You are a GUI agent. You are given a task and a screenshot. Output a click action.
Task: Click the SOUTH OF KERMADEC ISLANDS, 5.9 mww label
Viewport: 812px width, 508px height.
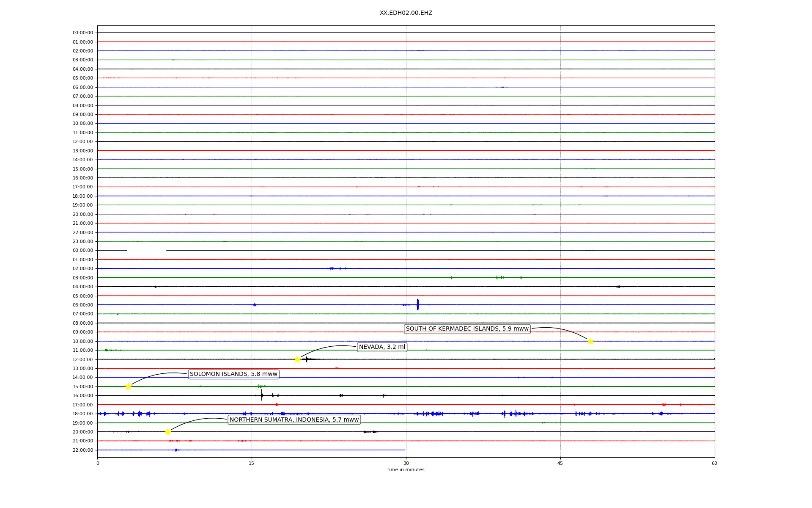[467, 329]
